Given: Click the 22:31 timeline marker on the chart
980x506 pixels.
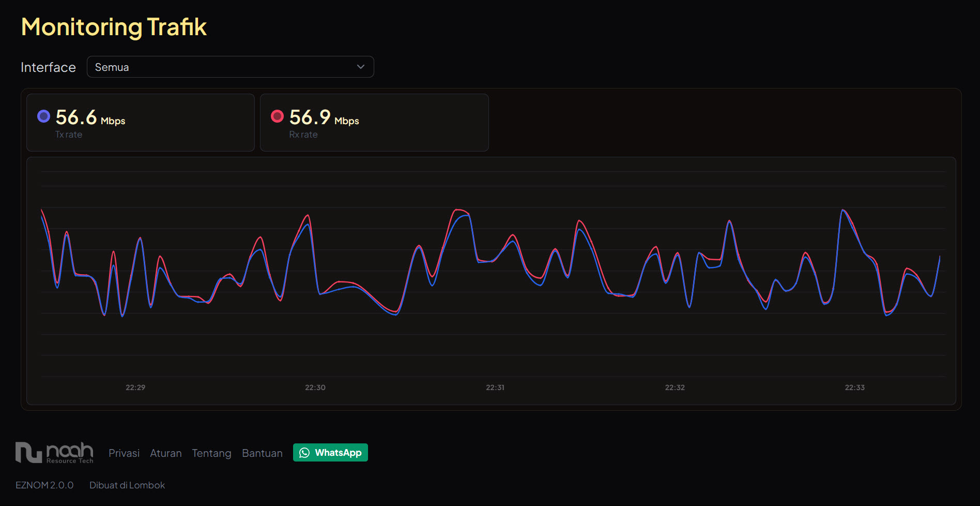Looking at the screenshot, I should click(x=494, y=387).
